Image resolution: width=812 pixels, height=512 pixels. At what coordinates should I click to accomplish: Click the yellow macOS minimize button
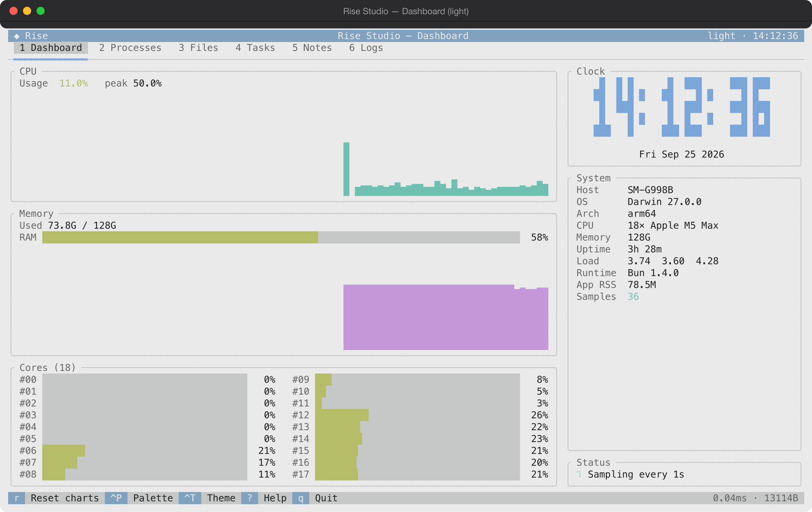27,11
